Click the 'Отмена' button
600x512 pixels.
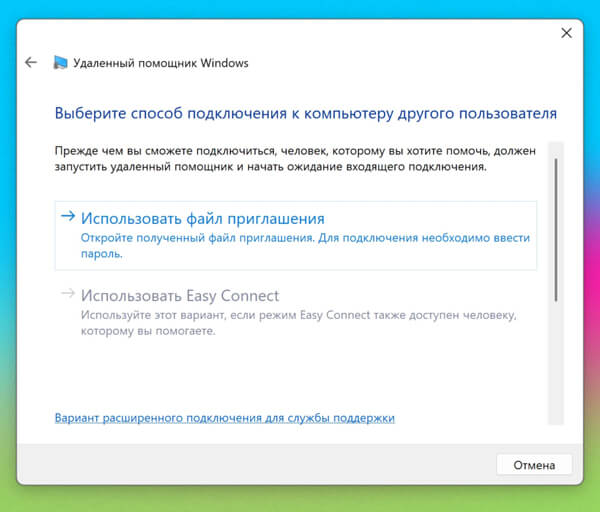(x=534, y=465)
